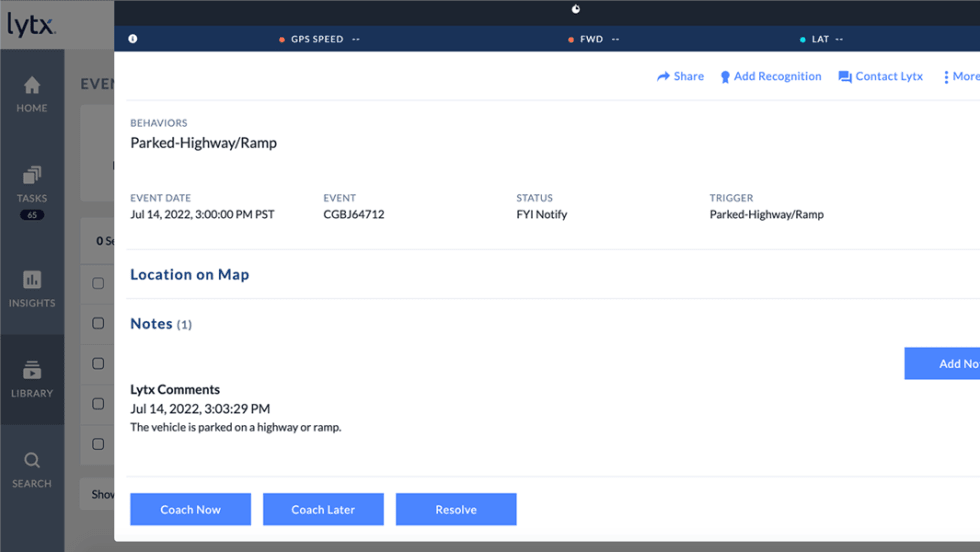Open the More options menu
The width and height of the screenshot is (980, 552).
[x=960, y=77]
